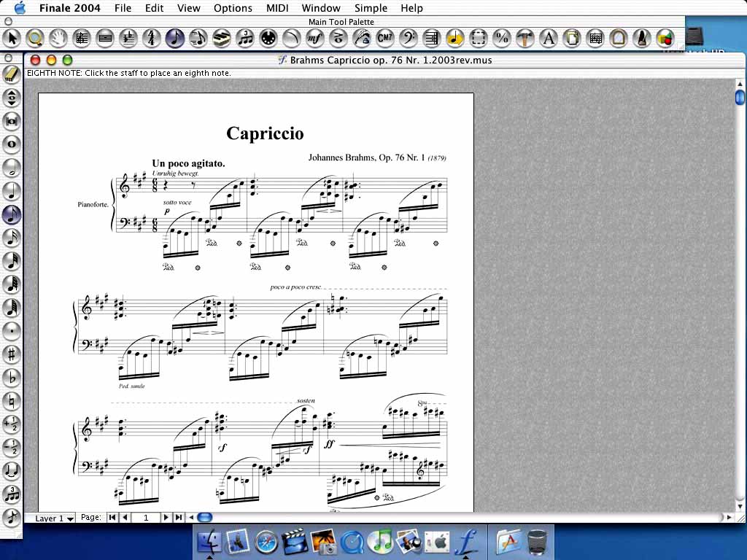Open the Key Signature tool

pos(128,38)
